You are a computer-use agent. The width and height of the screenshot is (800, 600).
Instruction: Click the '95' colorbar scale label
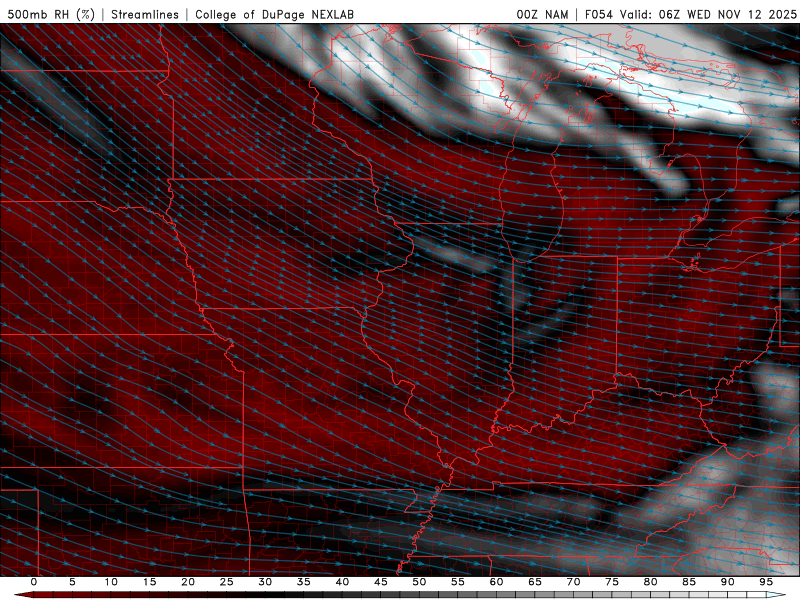(x=766, y=582)
